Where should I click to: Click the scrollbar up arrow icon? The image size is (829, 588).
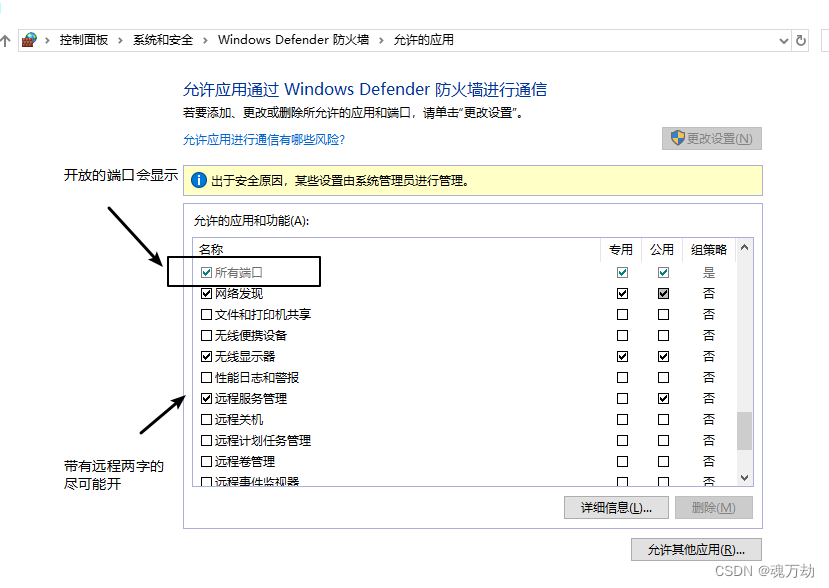point(744,249)
